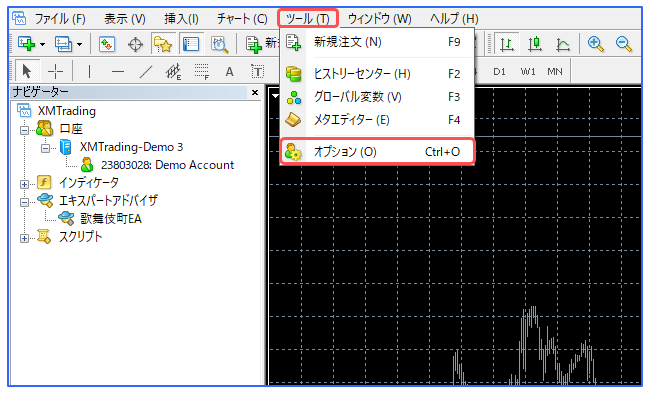649x394 pixels.
Task: Open the ウィンドウ (W) menu
Action: point(380,19)
